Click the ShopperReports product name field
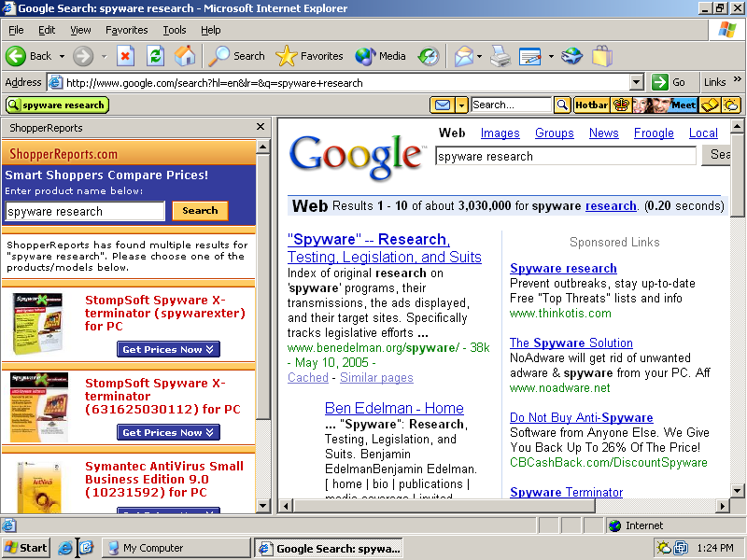This screenshot has height=560, width=747. 85,212
